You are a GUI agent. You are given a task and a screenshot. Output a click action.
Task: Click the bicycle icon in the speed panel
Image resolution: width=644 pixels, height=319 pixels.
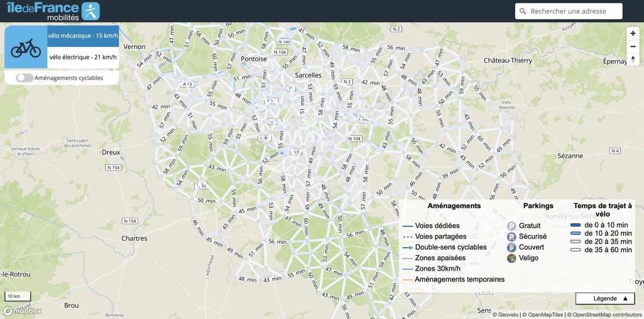(26, 47)
